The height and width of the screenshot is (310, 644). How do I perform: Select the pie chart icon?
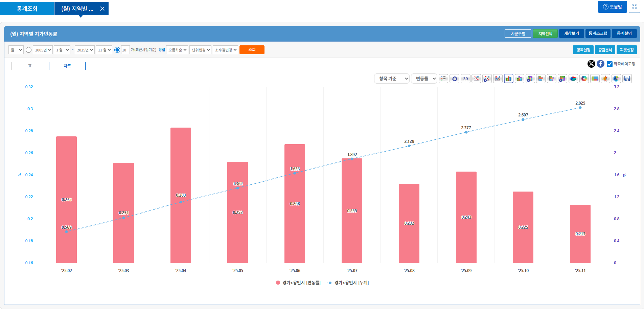coord(573,79)
